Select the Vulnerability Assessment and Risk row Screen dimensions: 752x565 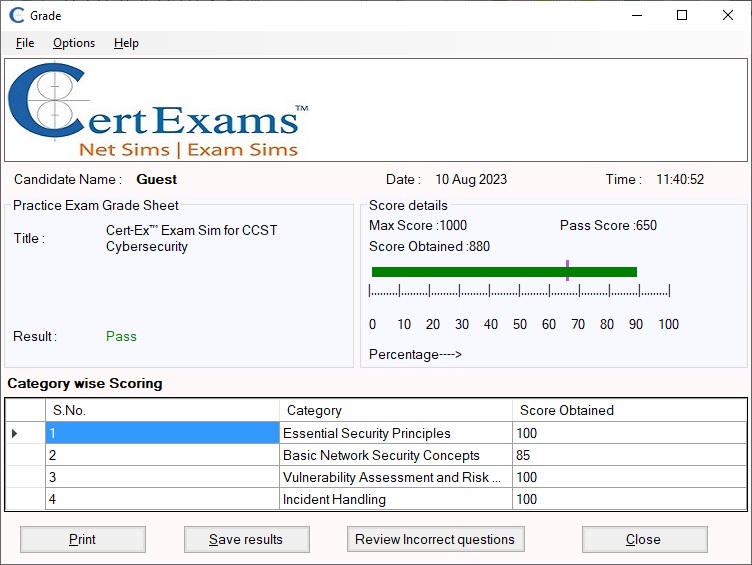click(x=395, y=477)
